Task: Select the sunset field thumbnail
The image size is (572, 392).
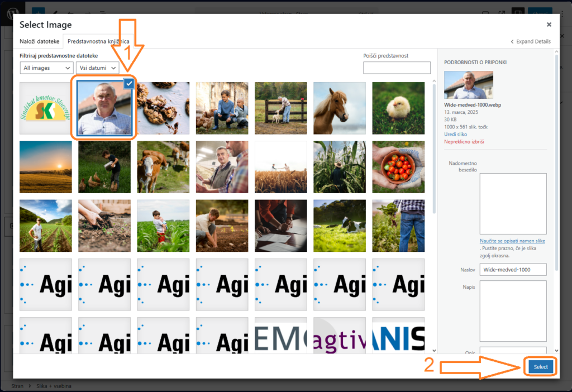Action: click(46, 167)
